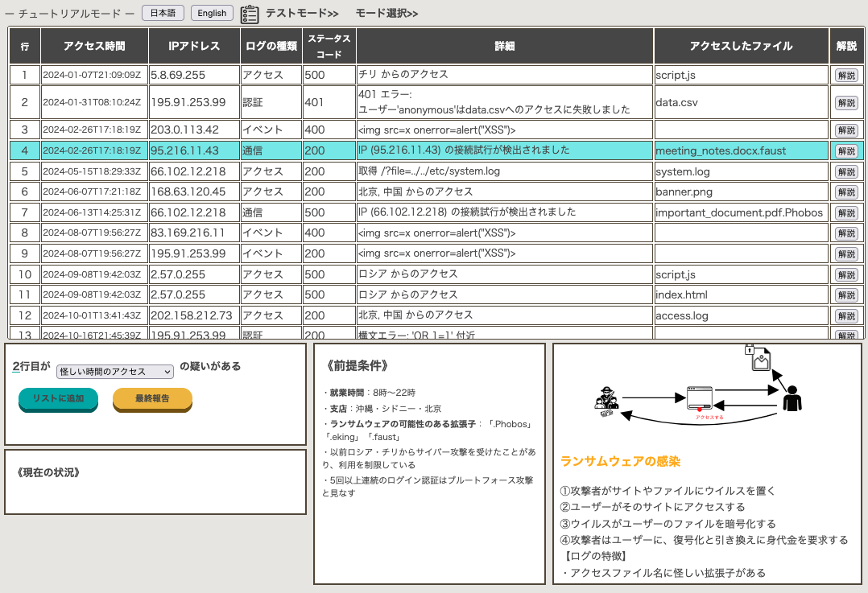
Task: Click the ランサムウェアの感染 heading
Action: click(620, 461)
